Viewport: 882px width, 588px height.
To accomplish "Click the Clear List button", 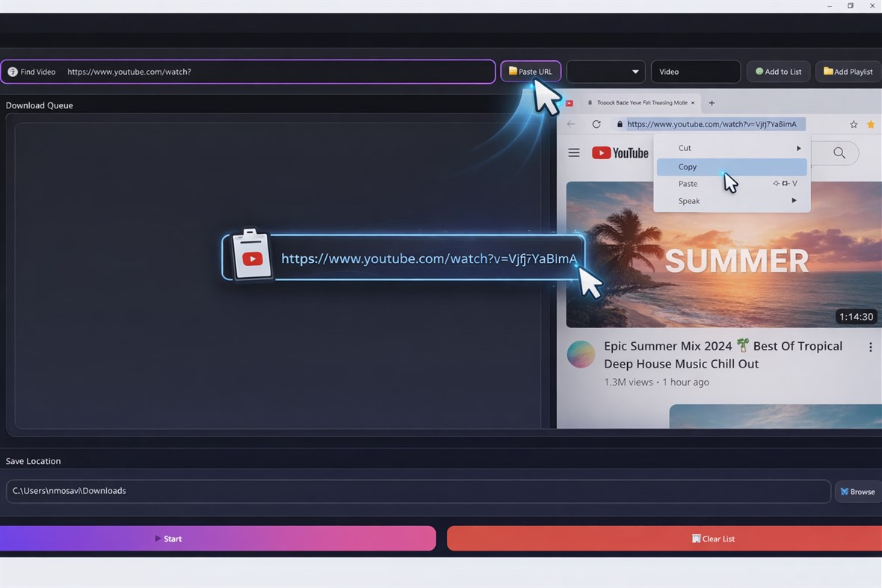I will coord(712,538).
